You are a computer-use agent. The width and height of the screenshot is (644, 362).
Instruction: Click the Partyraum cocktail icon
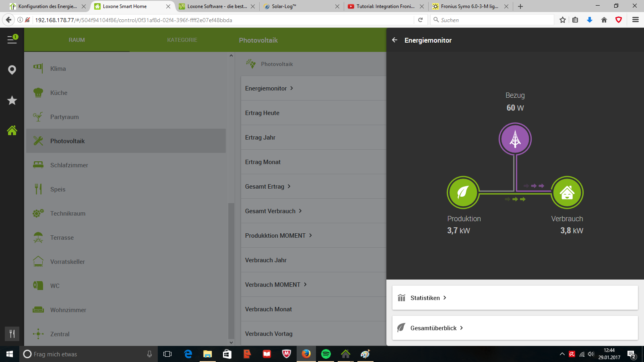(38, 117)
